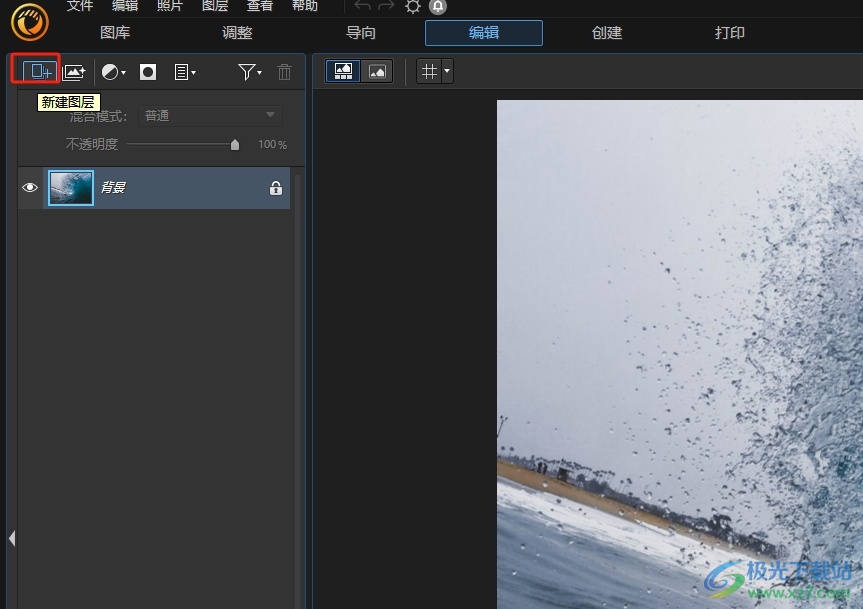
Task: Open the 打印 print tab
Action: point(730,33)
